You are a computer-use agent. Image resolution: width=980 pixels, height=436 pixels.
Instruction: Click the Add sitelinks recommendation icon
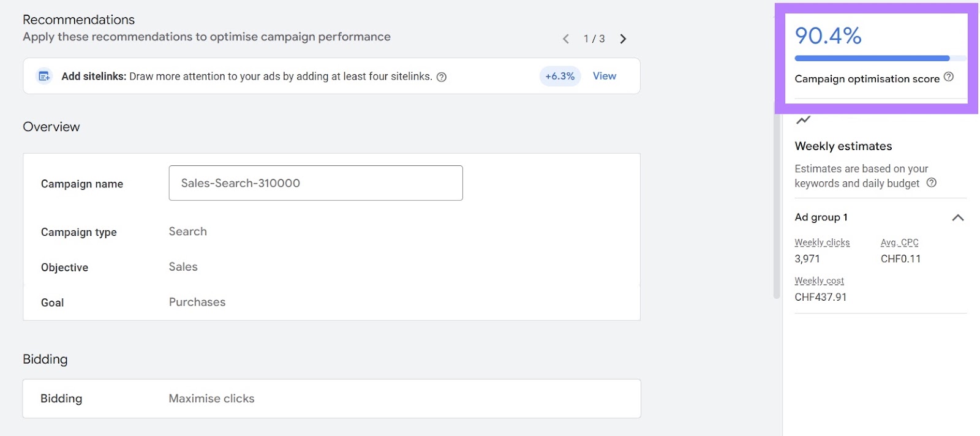pyautogui.click(x=43, y=76)
